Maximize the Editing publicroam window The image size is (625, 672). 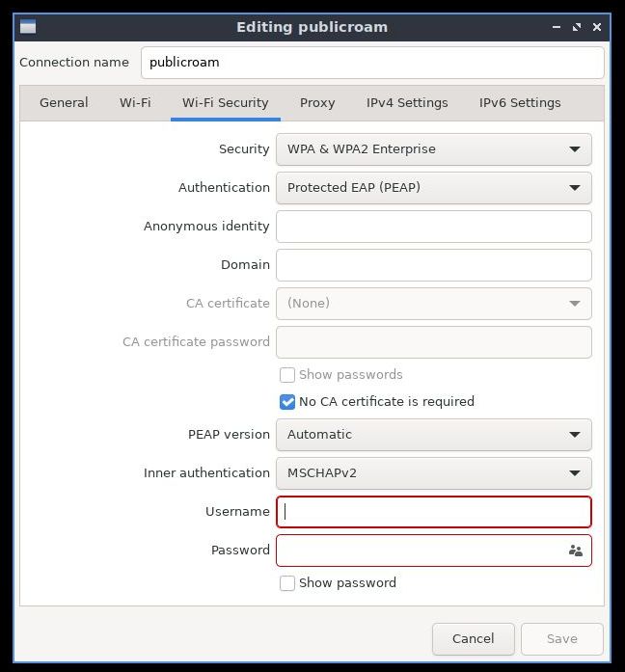[577, 27]
